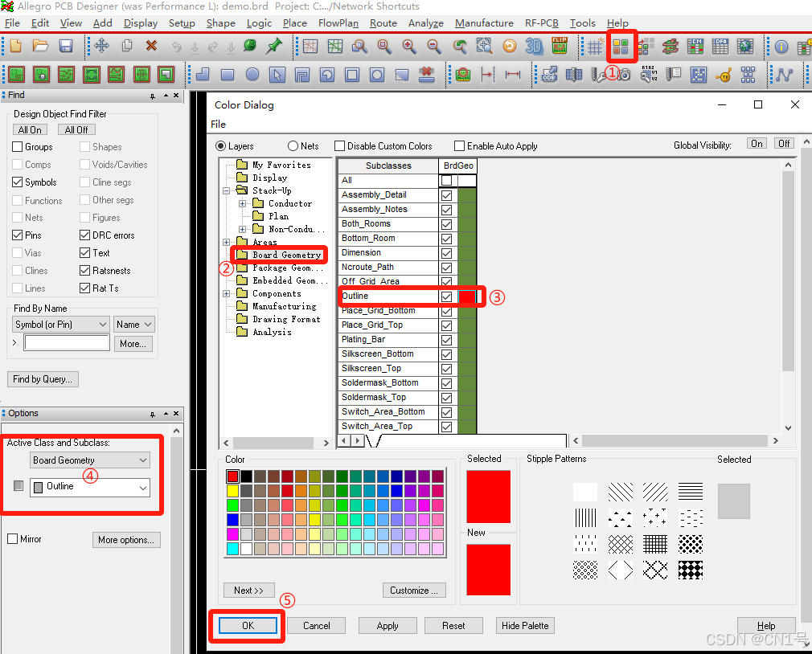Select the Board Geometry folder
The width and height of the screenshot is (812, 654).
click(279, 255)
